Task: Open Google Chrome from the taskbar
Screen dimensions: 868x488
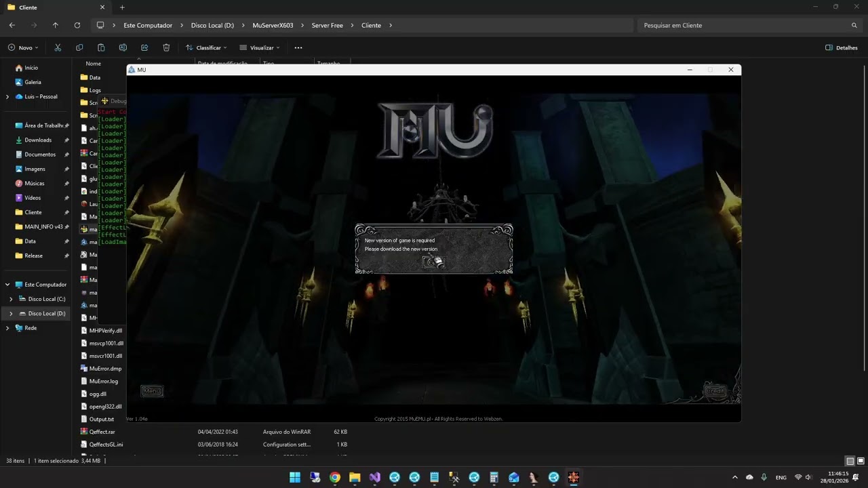Action: pos(335,477)
